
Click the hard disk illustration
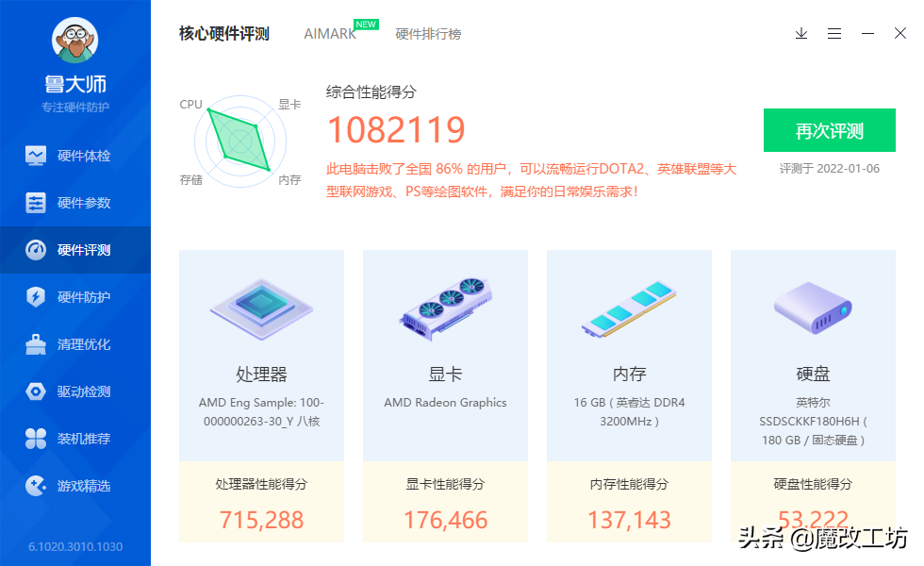pyautogui.click(x=813, y=308)
